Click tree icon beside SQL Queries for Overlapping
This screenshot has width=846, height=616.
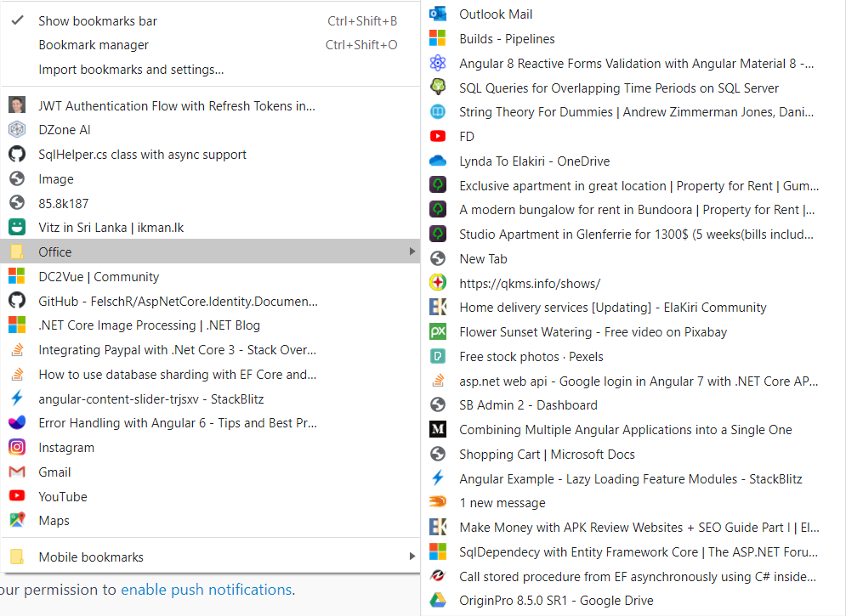[438, 87]
